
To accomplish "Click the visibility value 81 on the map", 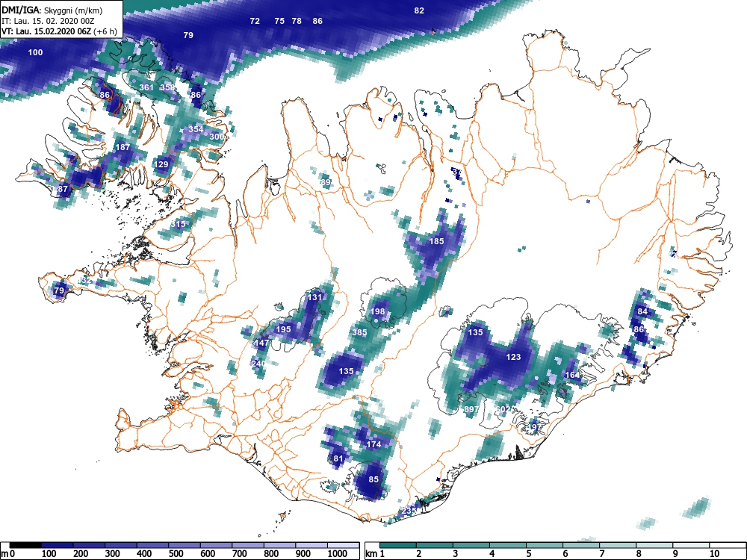I will point(338,458).
